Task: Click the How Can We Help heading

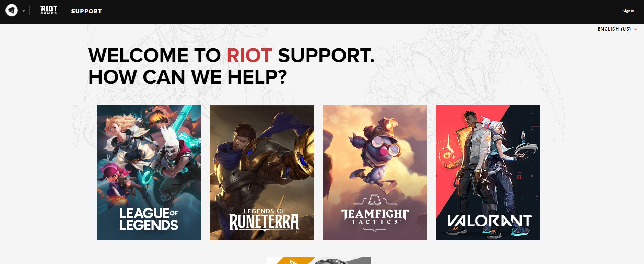Action: tap(188, 77)
